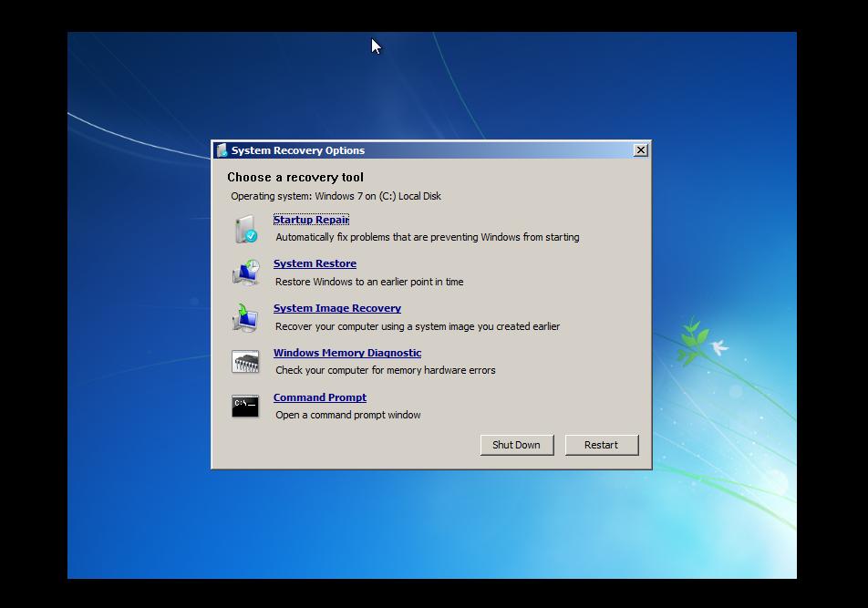Click the Windows Memory Diagnostic chip icon

click(x=245, y=362)
